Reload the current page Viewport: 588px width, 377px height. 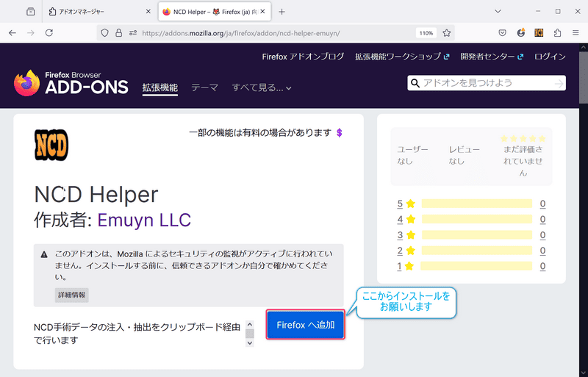49,33
